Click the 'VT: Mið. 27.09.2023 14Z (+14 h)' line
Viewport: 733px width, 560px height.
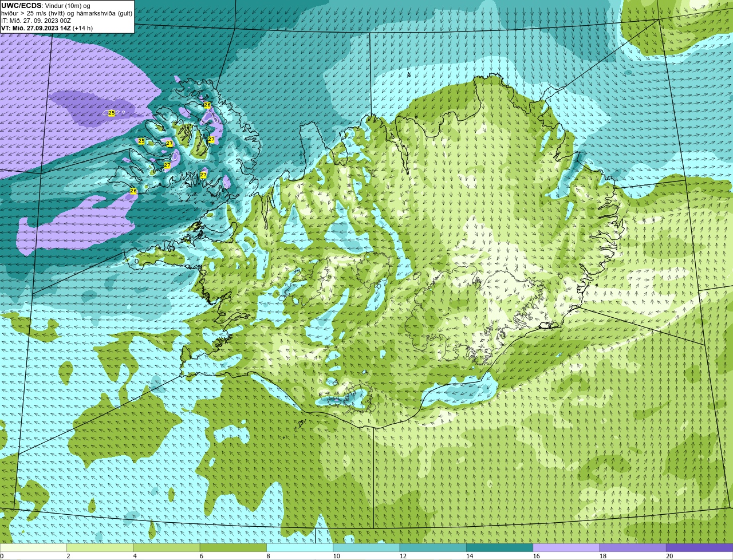pos(47,28)
